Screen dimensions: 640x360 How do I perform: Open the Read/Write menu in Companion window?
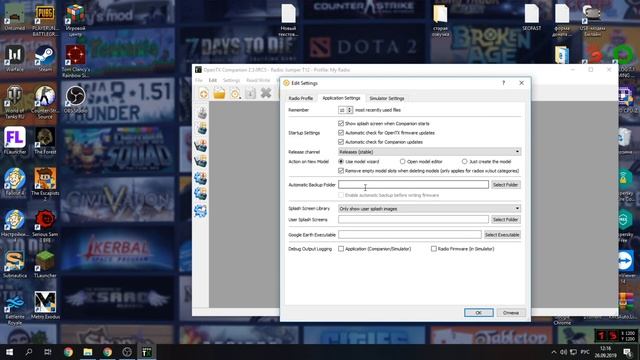[258, 80]
